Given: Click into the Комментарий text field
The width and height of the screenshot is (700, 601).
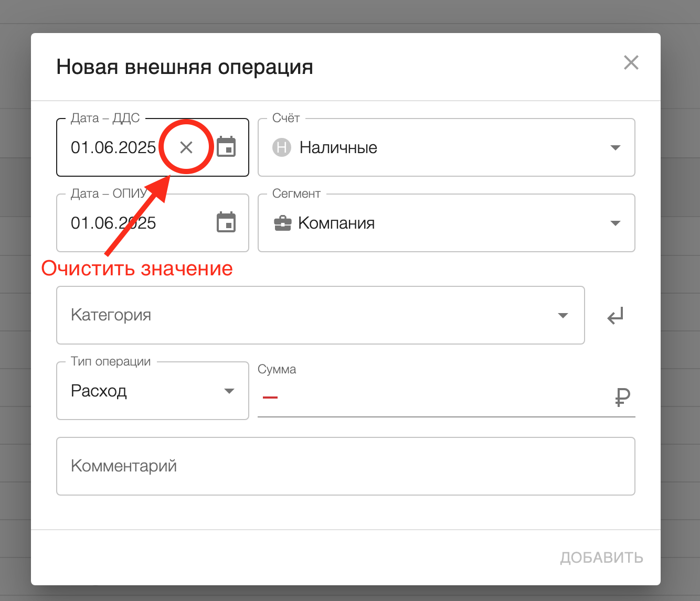Looking at the screenshot, I should tap(345, 466).
